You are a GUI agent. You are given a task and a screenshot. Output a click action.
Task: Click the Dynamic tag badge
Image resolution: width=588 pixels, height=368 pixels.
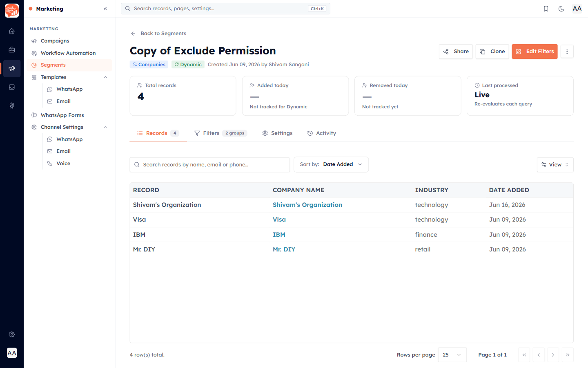(188, 65)
